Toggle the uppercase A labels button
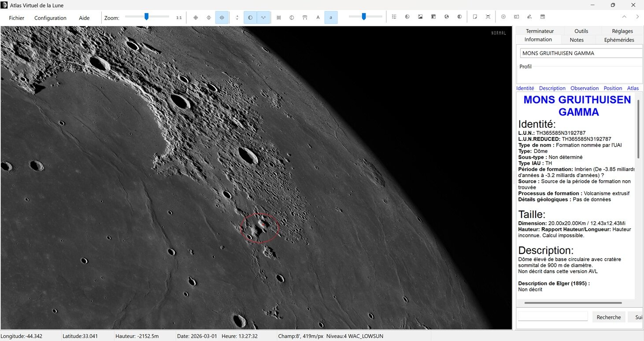The width and height of the screenshot is (644, 341). [x=318, y=17]
